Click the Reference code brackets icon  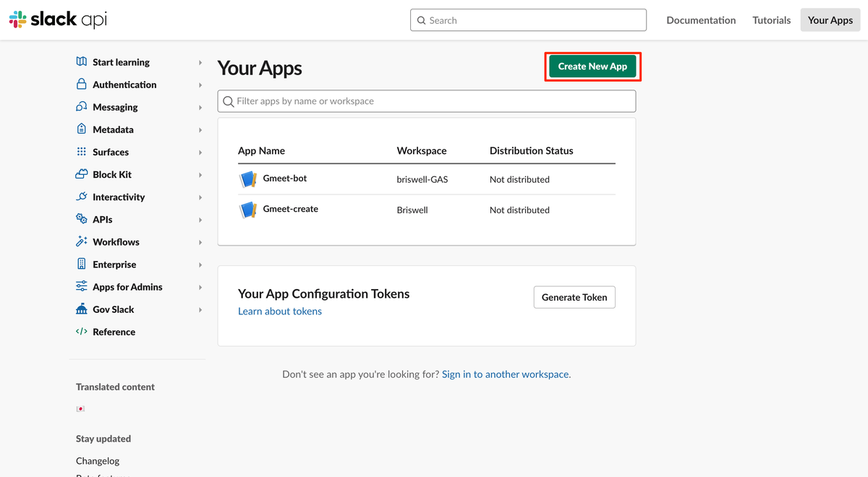(x=81, y=332)
